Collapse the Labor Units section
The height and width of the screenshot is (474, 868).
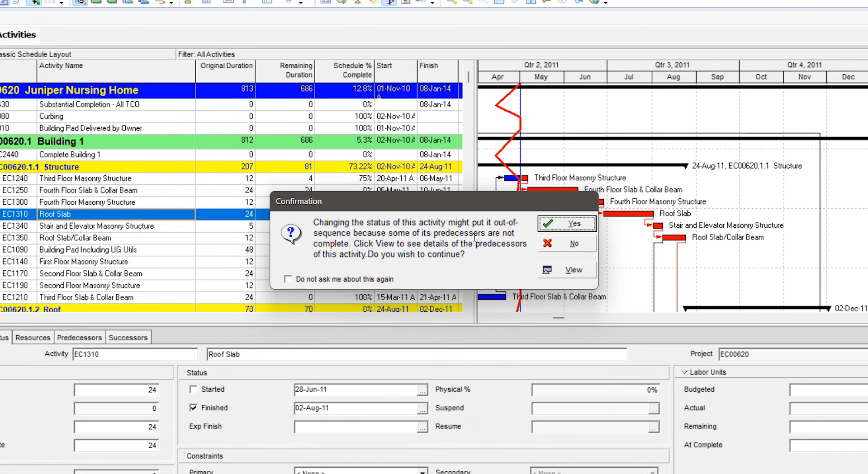[684, 372]
